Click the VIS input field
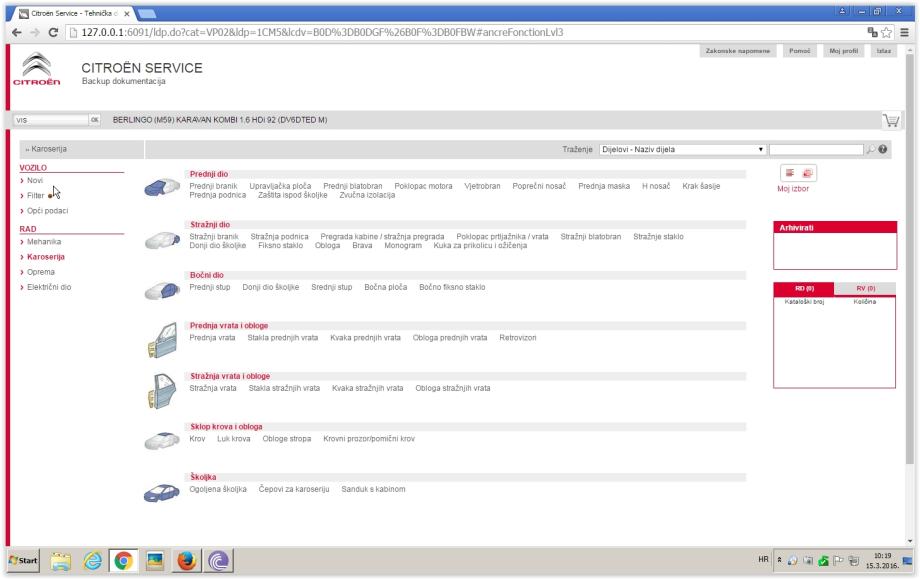 pos(51,120)
